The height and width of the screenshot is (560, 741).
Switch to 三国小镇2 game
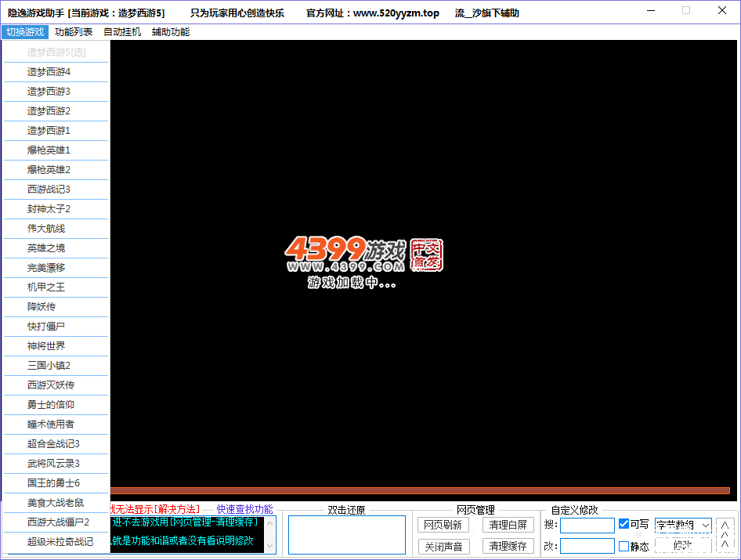click(x=56, y=366)
